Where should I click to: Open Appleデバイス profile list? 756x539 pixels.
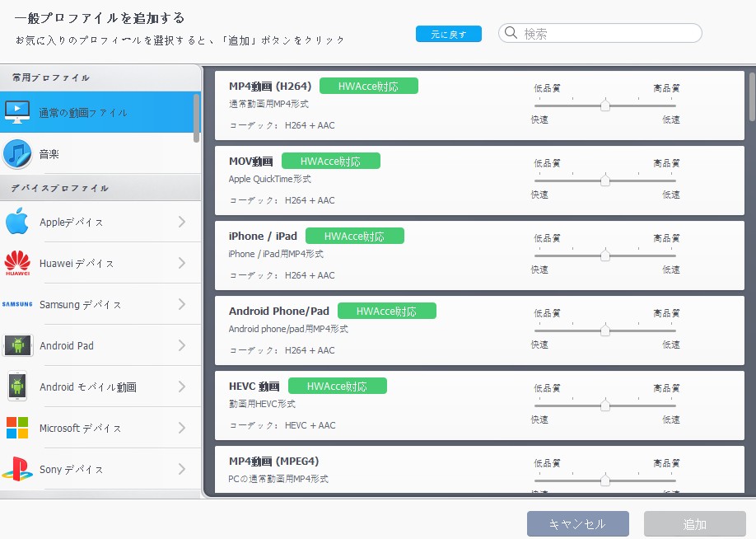(x=100, y=222)
